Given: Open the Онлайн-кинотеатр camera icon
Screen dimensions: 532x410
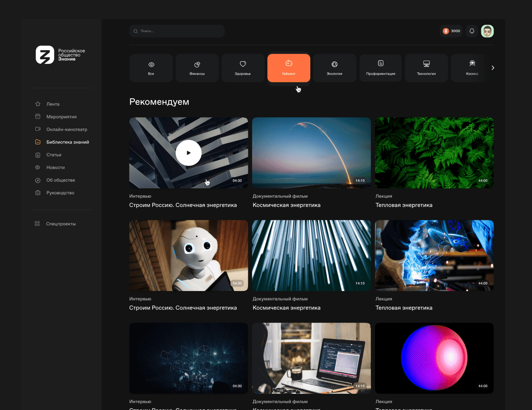Looking at the screenshot, I should pos(38,129).
